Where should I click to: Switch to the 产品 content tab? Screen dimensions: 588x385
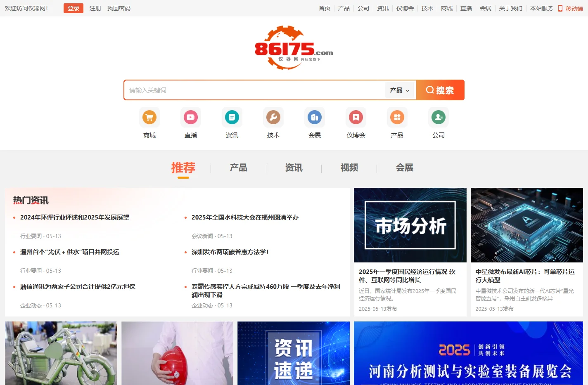[x=239, y=168]
